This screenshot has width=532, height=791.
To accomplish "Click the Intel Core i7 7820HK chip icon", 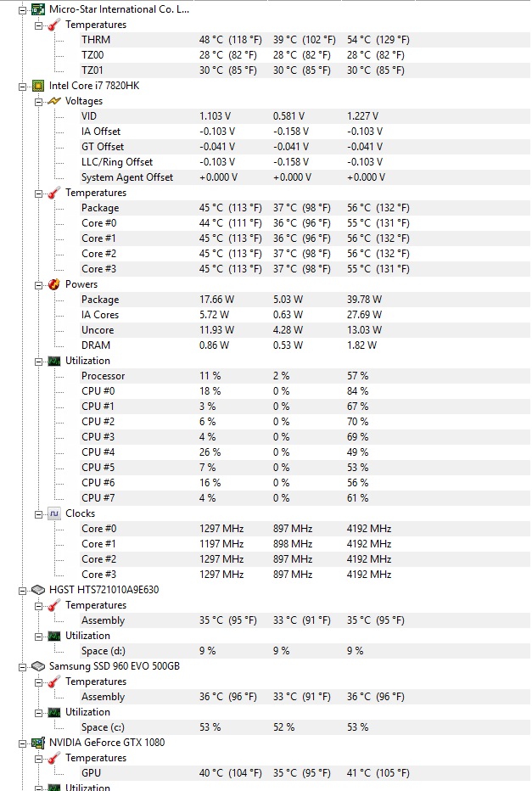I will pos(38,86).
